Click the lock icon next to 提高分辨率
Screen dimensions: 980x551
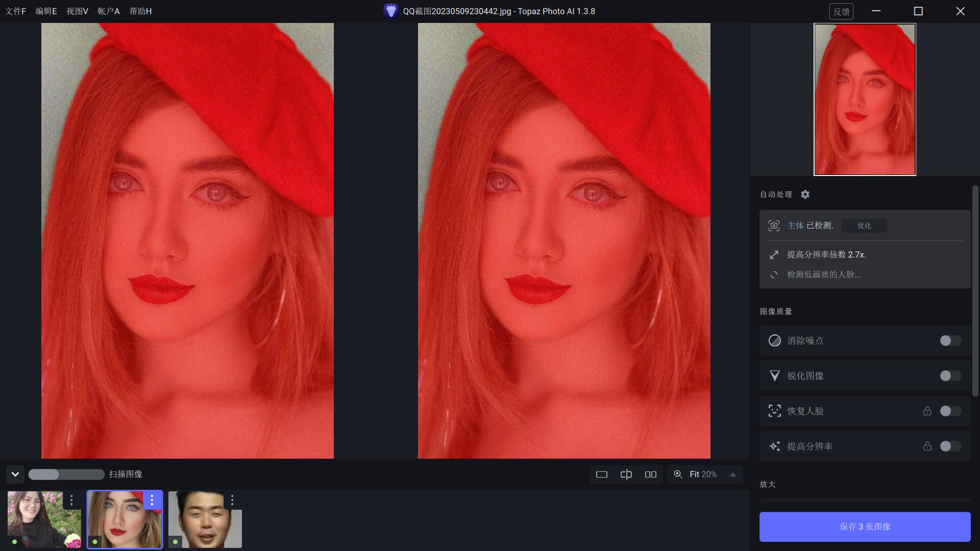(x=927, y=446)
